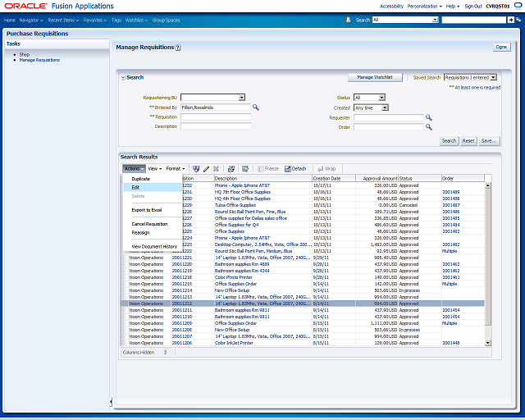Click the Save... button
Screen dimensions: 525x420
pyautogui.click(x=489, y=141)
